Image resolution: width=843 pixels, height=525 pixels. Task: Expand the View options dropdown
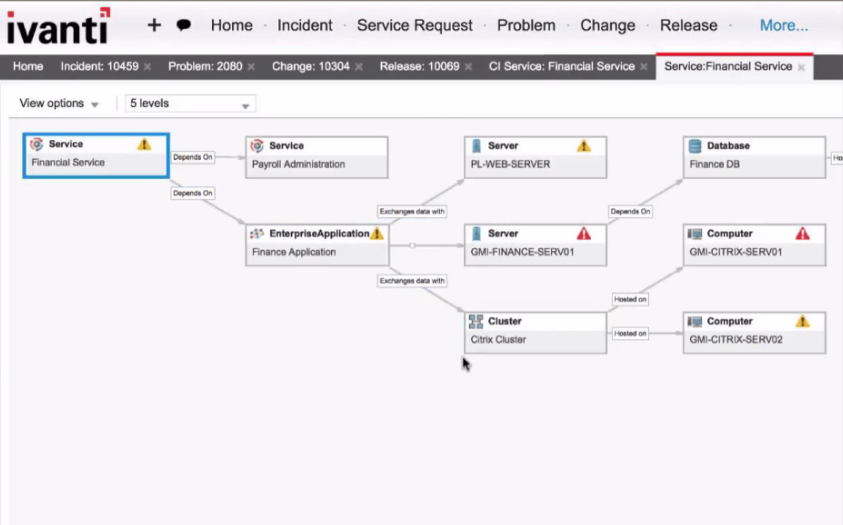click(x=59, y=104)
